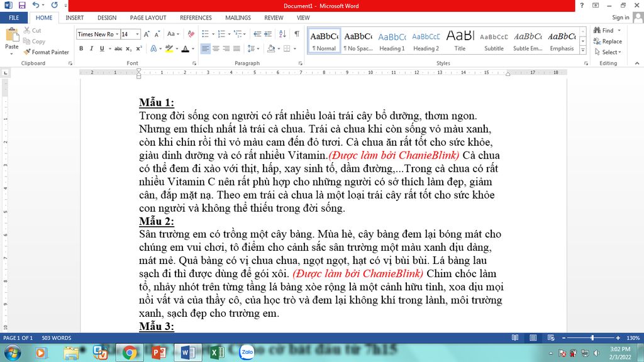Switch to the INSERT tab
Viewport: 644px width, 362px height.
[x=74, y=18]
